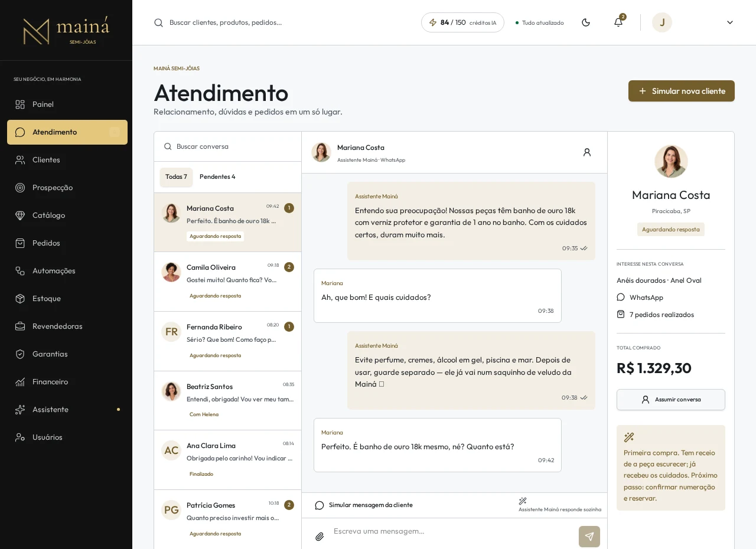This screenshot has height=549, width=756.
Task: Click the J user avatar
Action: click(x=662, y=22)
